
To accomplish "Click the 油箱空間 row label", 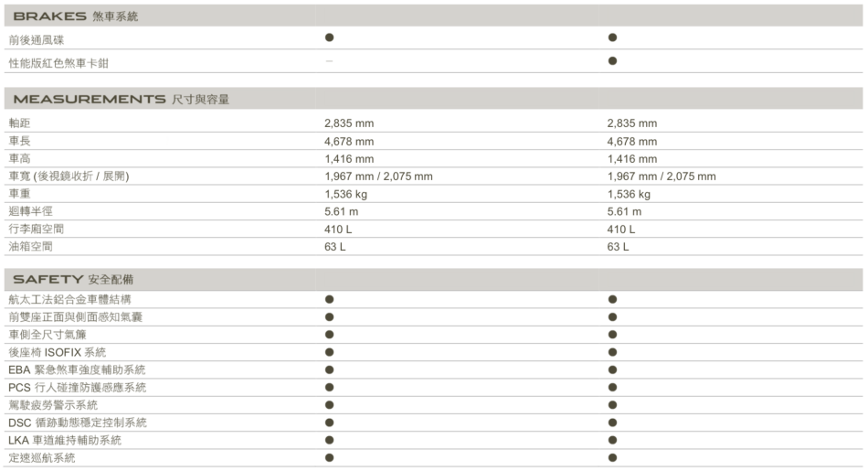I will point(31,247).
